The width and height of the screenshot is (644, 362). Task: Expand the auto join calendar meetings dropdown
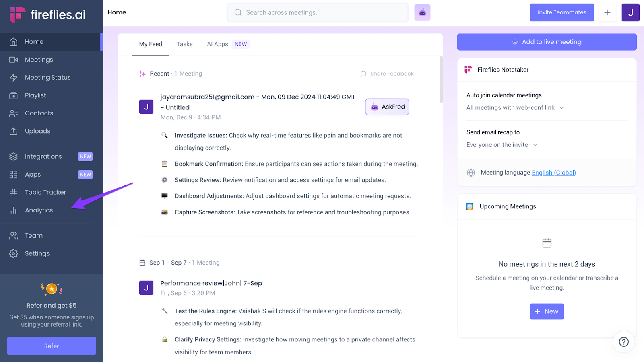pos(516,108)
